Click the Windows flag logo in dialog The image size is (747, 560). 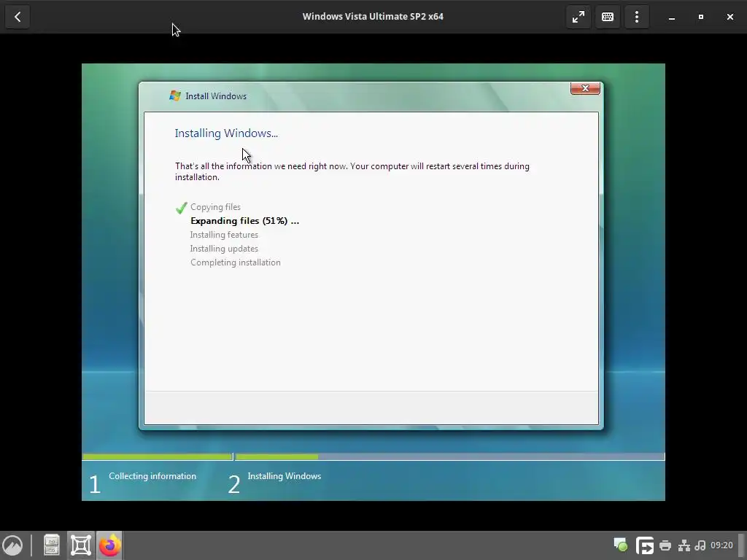175,96
